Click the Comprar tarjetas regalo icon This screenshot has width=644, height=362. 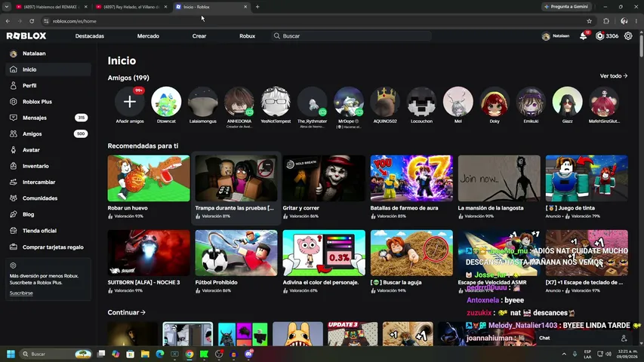14,247
